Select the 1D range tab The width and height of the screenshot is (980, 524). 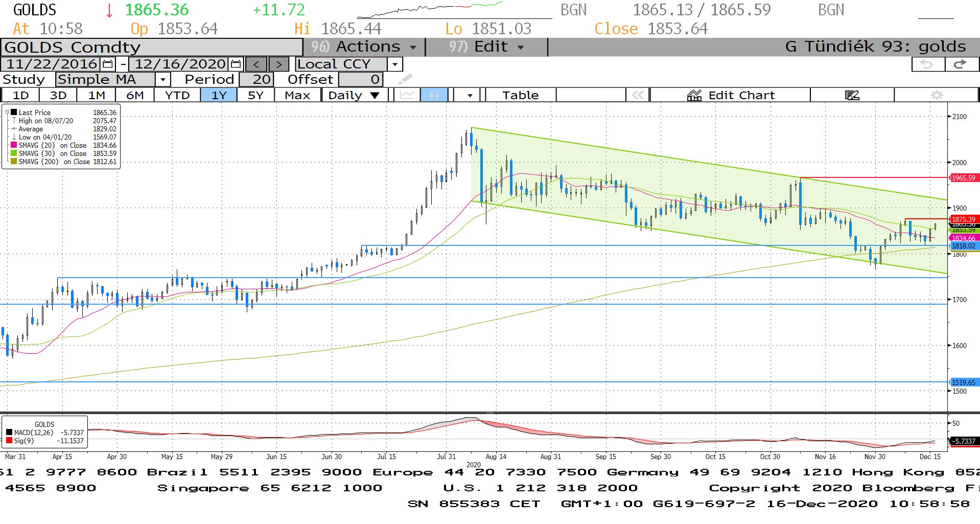tap(20, 95)
